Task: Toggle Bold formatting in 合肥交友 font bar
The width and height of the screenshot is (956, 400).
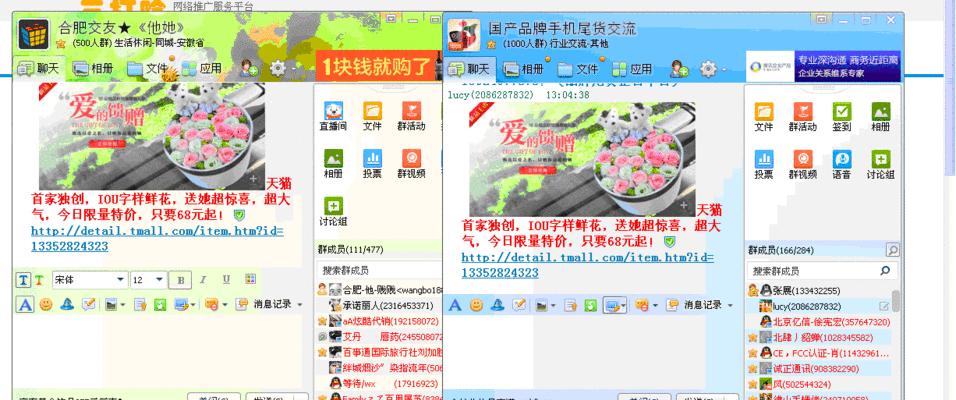Action: coord(180,280)
